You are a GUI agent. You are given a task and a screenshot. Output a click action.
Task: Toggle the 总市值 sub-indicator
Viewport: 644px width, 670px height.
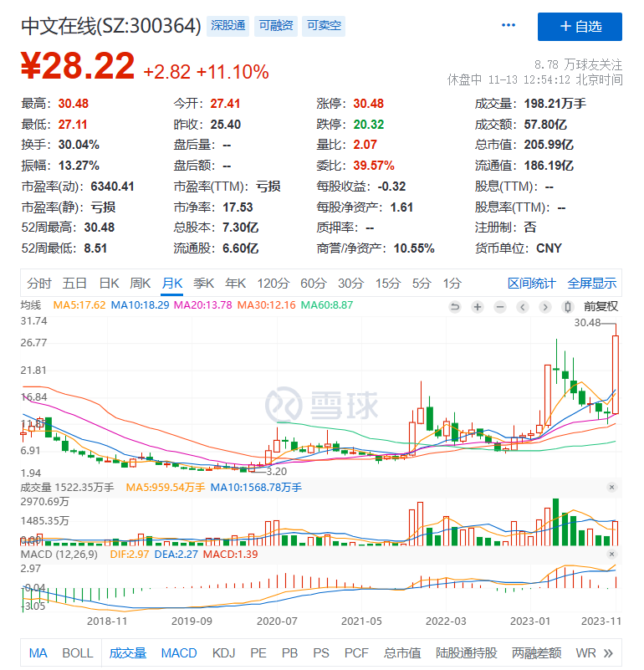pyautogui.click(x=402, y=653)
